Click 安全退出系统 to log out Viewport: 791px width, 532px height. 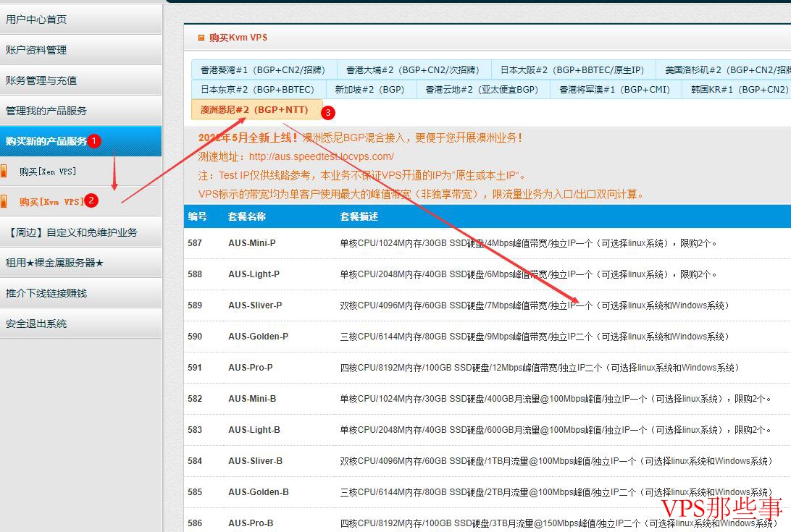coord(80,324)
